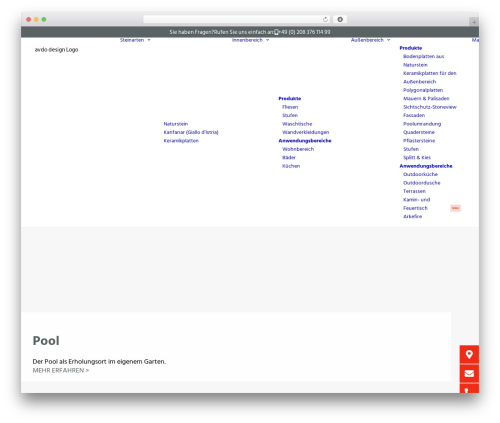Call the phone number +49 (0) 208 376 114 99
500x423 pixels.
tap(304, 32)
